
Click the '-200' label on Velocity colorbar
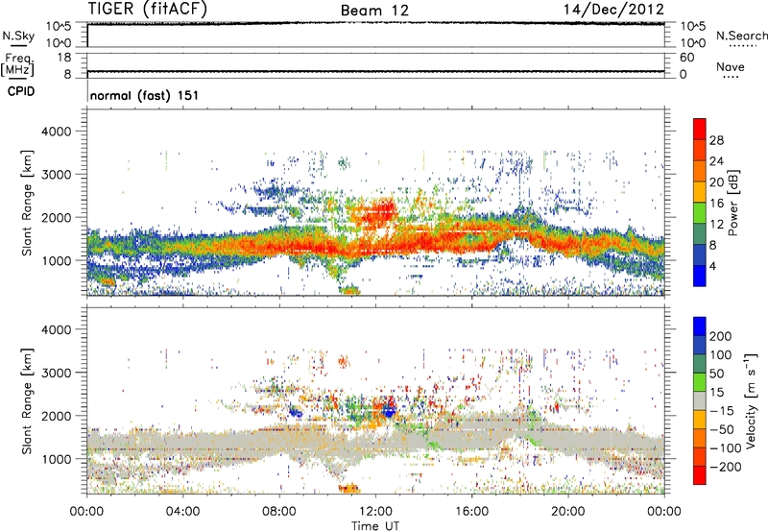726,467
